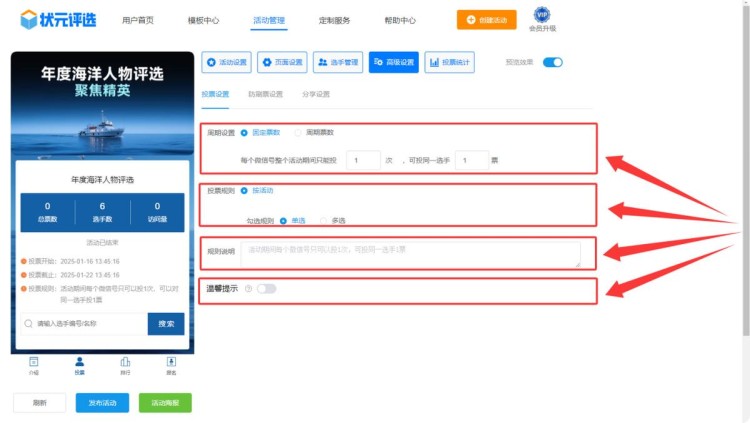750x423 pixels.
Task: Toggle the 预览效果 switch
Action: pos(552,62)
